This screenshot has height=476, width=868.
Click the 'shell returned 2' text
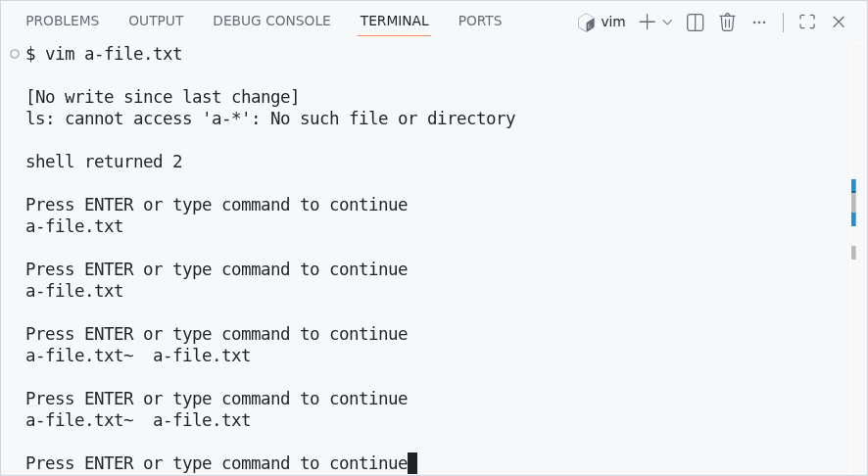104,162
